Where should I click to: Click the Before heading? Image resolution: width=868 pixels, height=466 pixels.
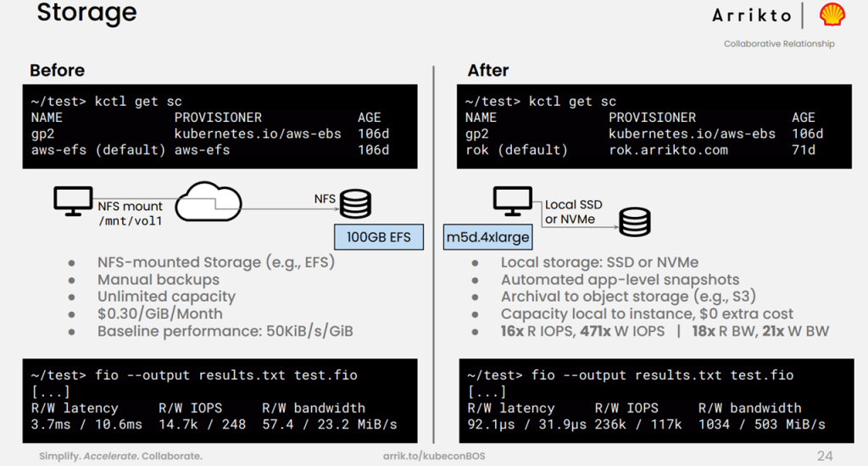click(x=57, y=70)
